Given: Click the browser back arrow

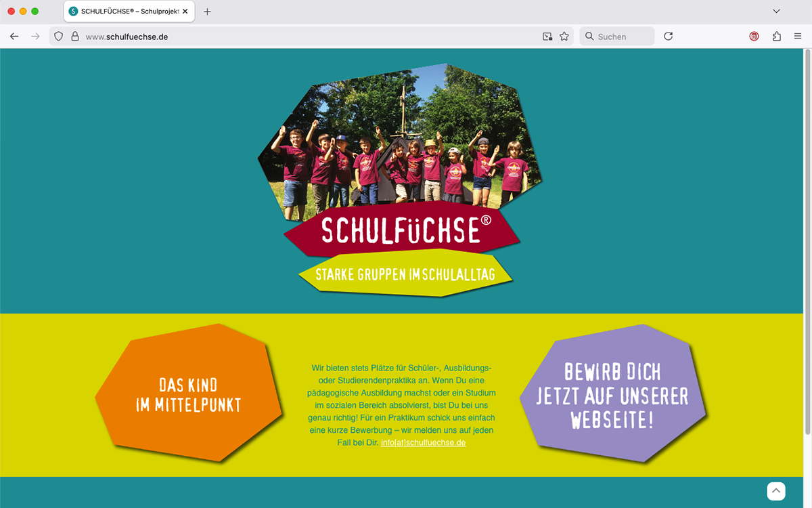Looking at the screenshot, I should (14, 37).
